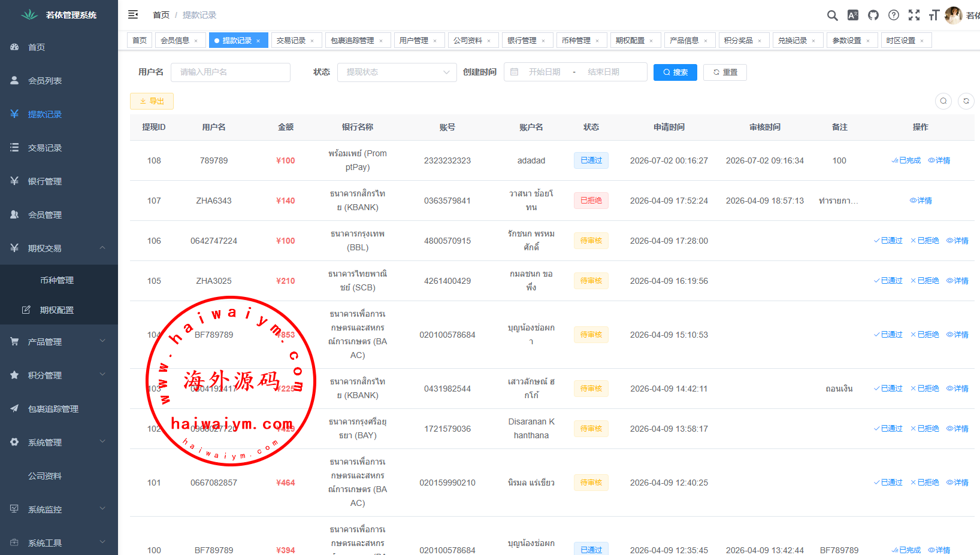Pick the 开始日期 start date field
This screenshot has height=555, width=980.
(545, 72)
